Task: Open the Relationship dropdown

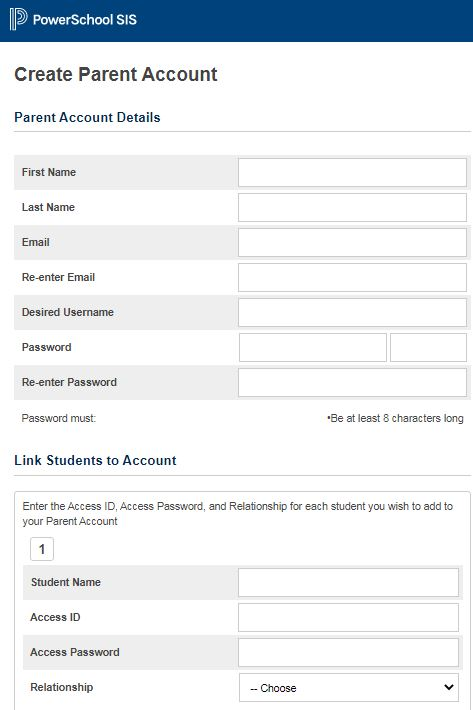Action: 349,687
